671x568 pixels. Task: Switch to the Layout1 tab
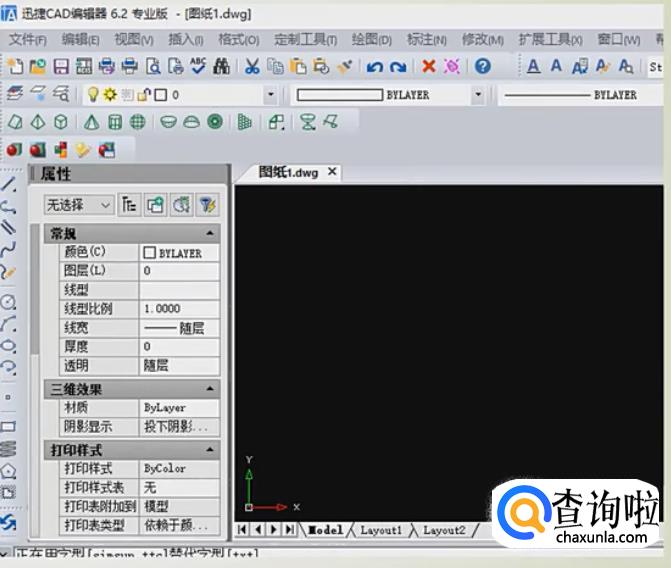click(x=381, y=530)
